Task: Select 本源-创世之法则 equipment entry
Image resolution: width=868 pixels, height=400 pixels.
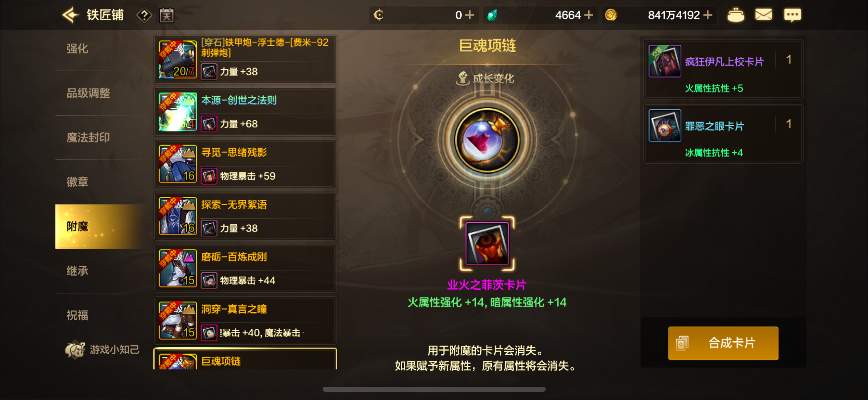Action: pos(245,112)
